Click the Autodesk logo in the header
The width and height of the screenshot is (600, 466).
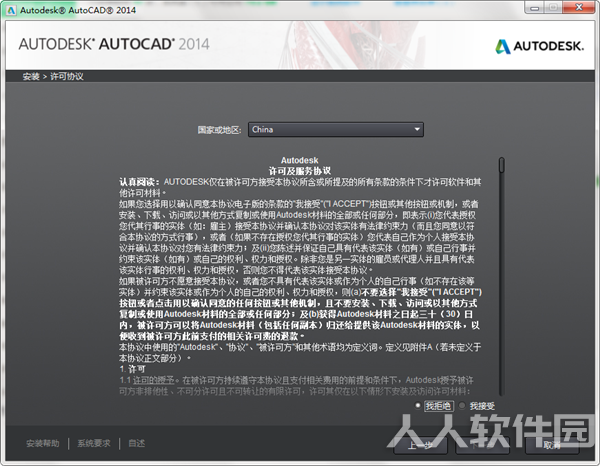coord(540,46)
